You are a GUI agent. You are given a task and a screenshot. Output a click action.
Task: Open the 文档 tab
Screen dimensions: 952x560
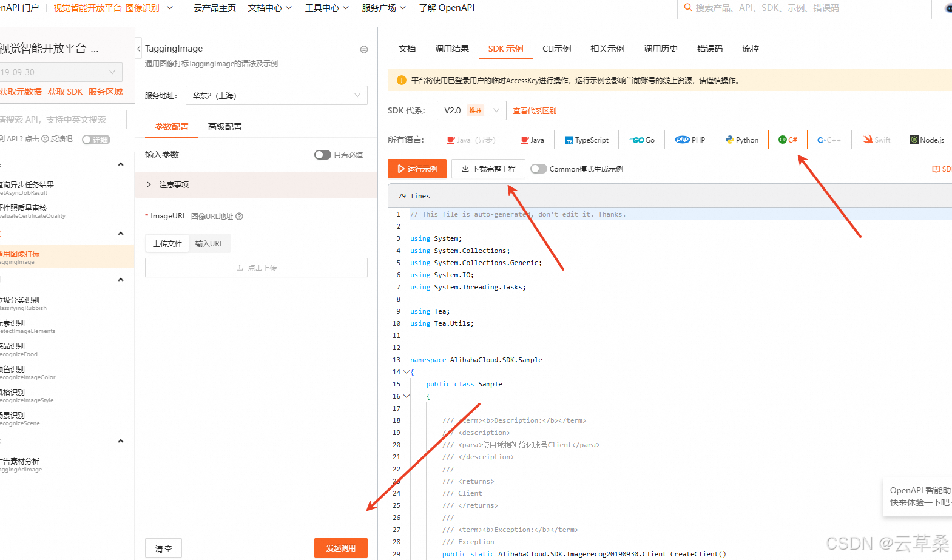(x=407, y=49)
